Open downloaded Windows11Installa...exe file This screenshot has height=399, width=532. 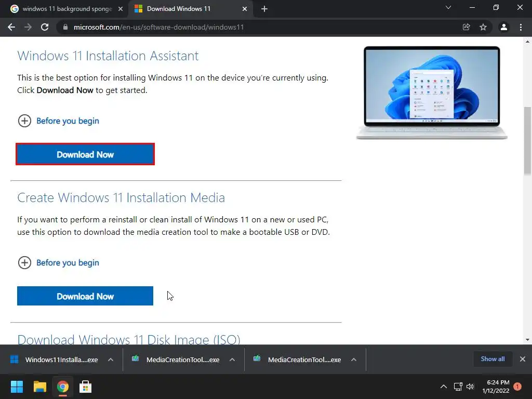pos(55,360)
